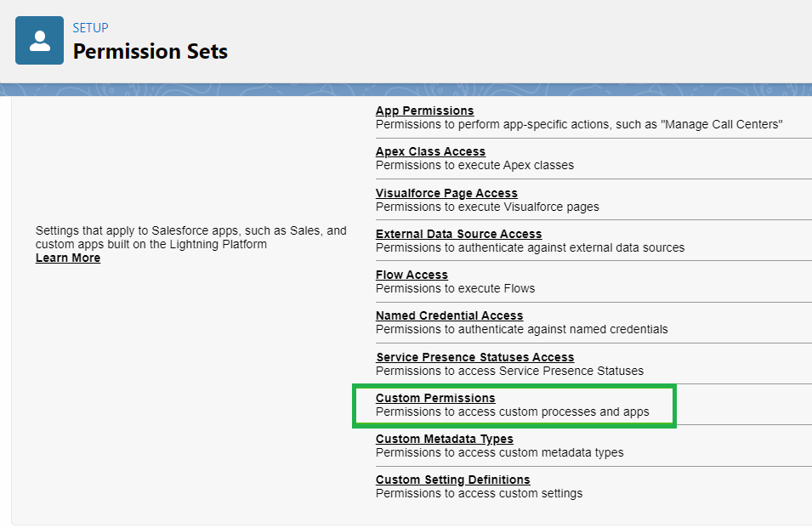
Task: Open Custom Setting Definitions permissions
Action: pos(452,480)
